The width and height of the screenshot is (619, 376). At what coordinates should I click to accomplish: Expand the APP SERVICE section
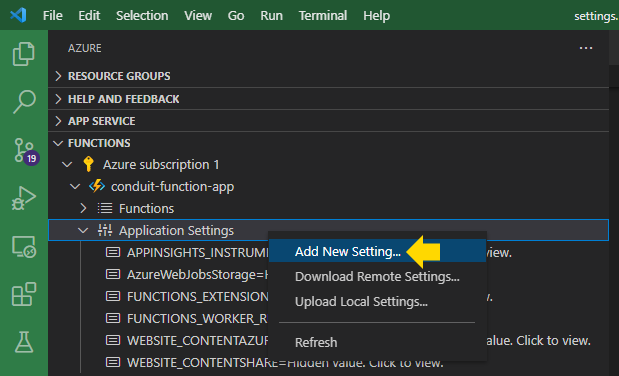(58, 121)
